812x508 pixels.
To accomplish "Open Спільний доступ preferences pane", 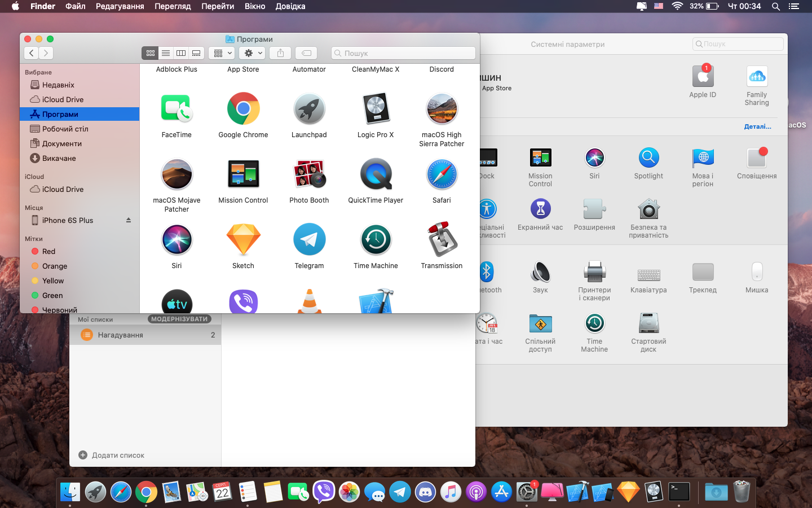I will click(540, 323).
